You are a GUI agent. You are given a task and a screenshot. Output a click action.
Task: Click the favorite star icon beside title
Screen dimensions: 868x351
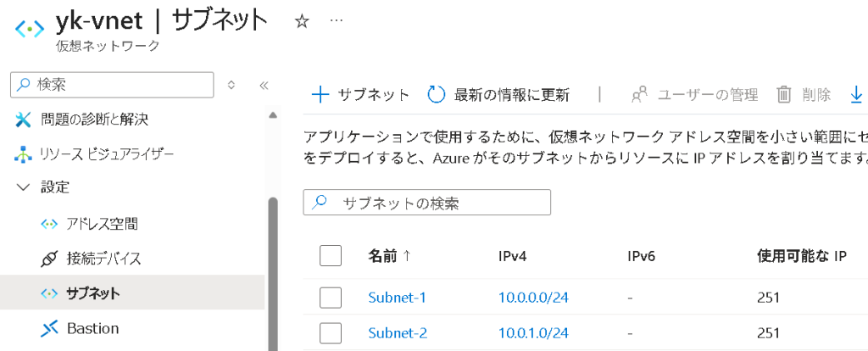tap(302, 22)
